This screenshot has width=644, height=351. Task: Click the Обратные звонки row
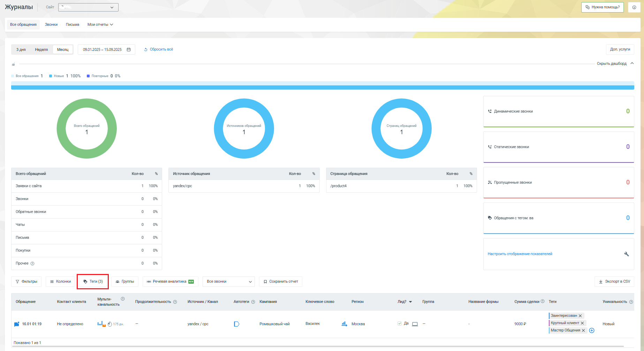(x=86, y=212)
